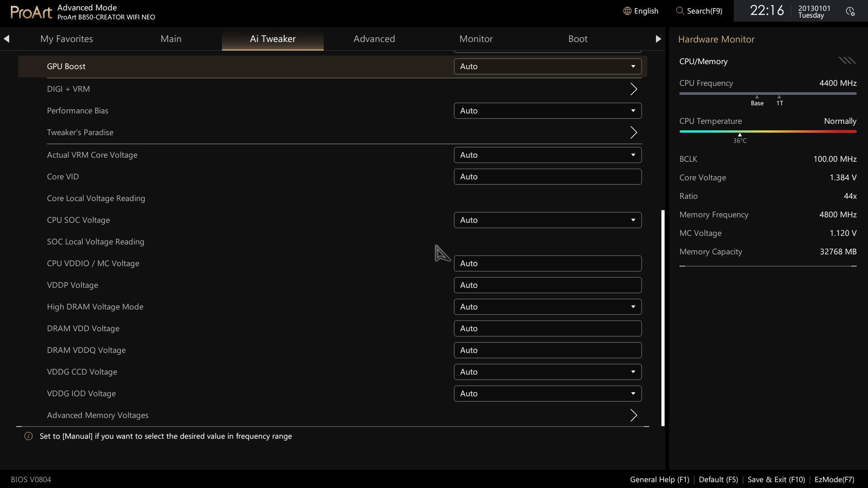Expand the DIGI + VRM submenu arrow
The width and height of the screenshot is (868, 488).
point(634,89)
